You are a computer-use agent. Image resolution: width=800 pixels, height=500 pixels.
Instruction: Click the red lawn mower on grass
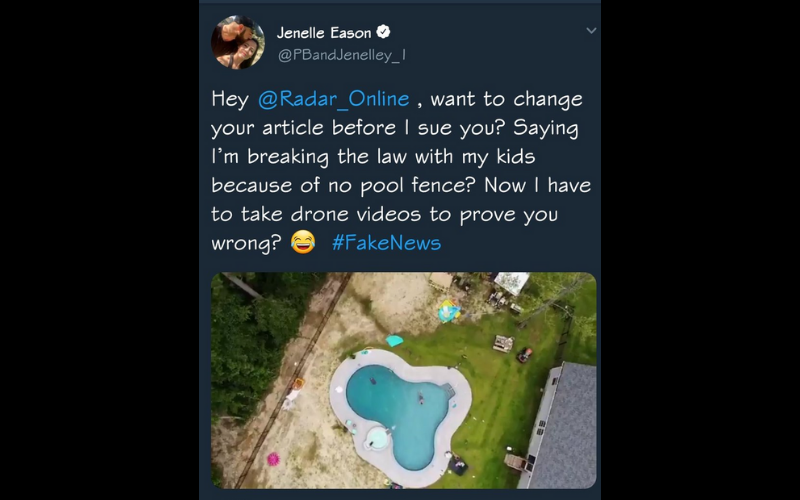(524, 355)
